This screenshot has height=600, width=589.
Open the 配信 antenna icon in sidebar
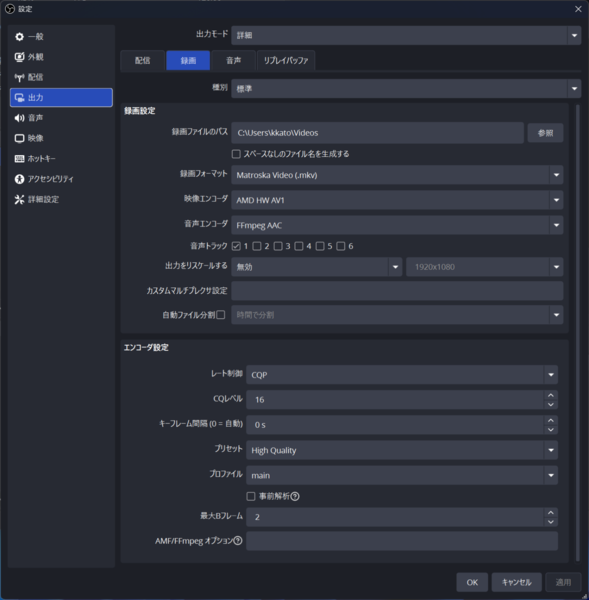click(19, 77)
